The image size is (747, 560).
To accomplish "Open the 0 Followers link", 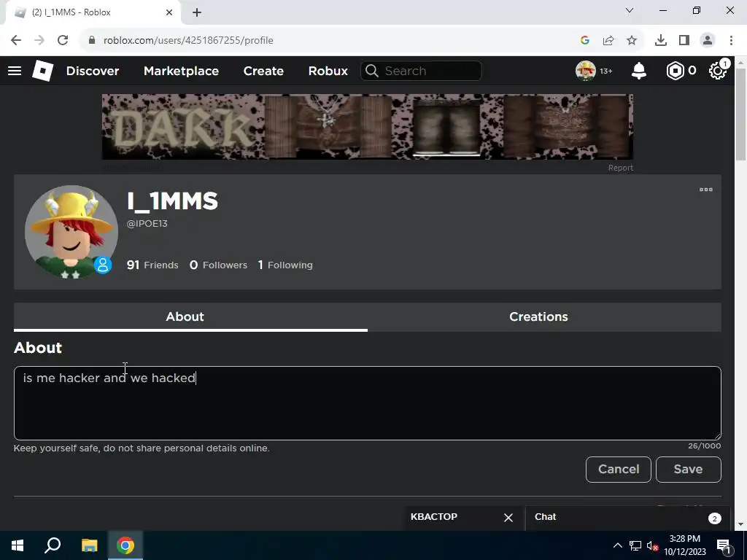I will [218, 265].
